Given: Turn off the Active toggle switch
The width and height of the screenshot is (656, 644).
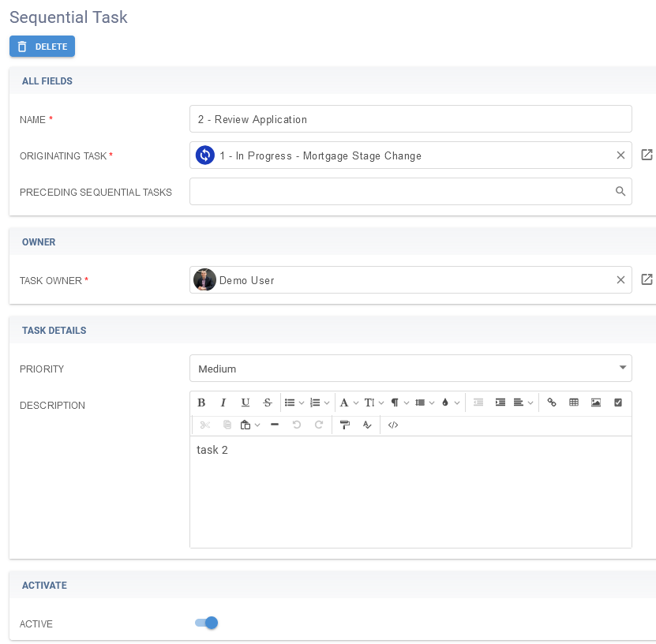Looking at the screenshot, I should 207,623.
